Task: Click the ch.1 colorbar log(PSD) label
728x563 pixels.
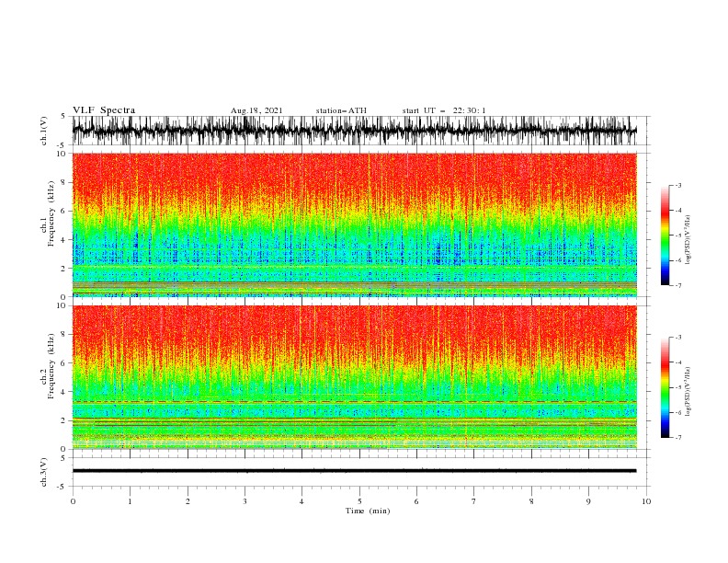Action: pyautogui.click(x=688, y=240)
